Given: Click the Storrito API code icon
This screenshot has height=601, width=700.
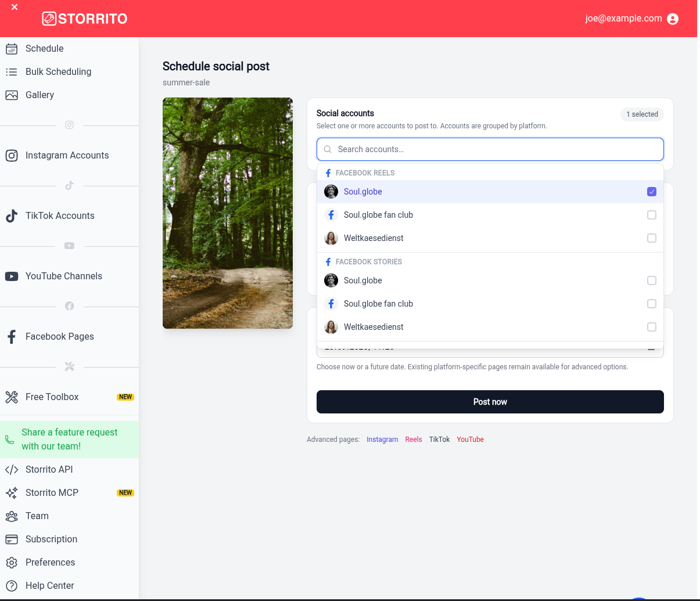Looking at the screenshot, I should click(x=12, y=470).
